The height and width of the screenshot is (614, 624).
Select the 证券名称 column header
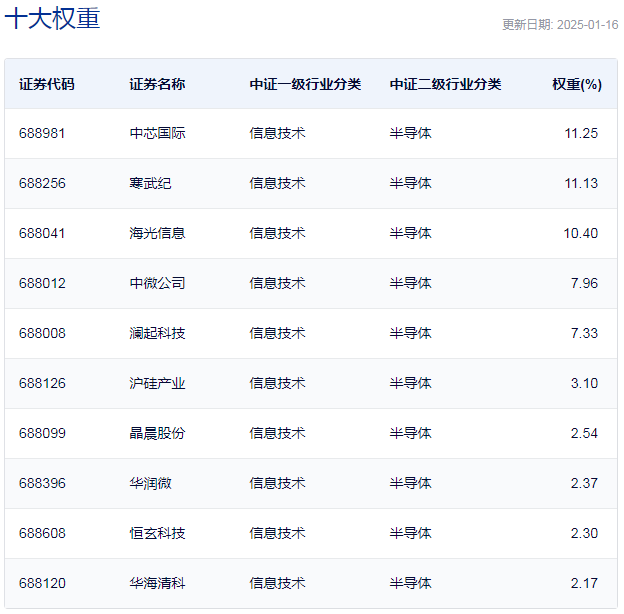(x=157, y=84)
